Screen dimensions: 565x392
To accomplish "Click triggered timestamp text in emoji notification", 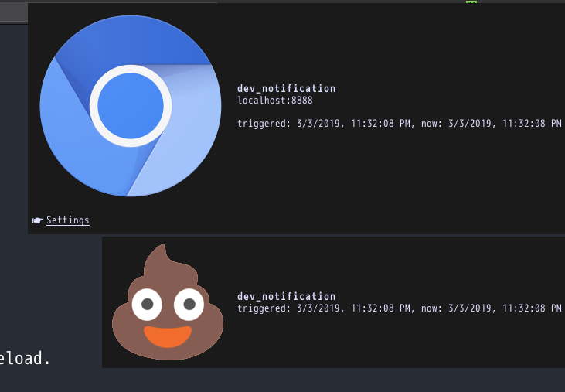I will [x=400, y=308].
